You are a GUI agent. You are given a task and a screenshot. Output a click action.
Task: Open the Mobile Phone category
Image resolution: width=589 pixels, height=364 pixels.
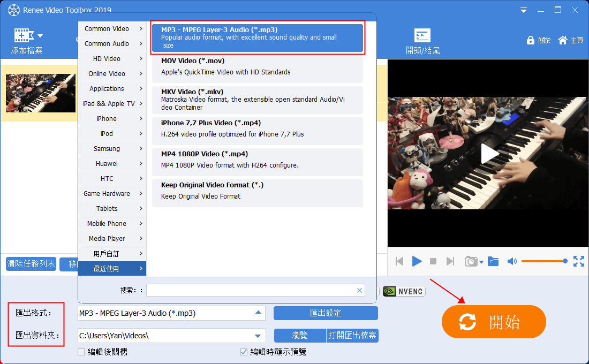tap(112, 224)
